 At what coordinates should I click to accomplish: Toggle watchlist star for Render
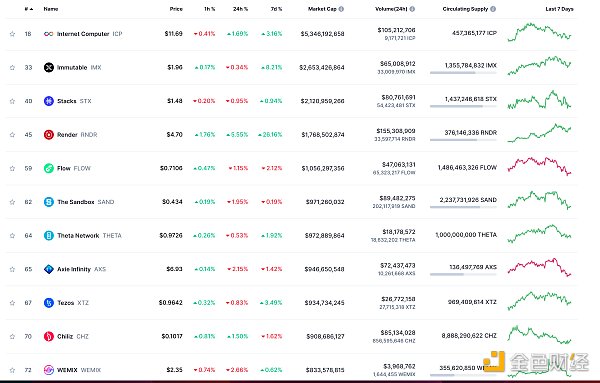tap(12, 135)
